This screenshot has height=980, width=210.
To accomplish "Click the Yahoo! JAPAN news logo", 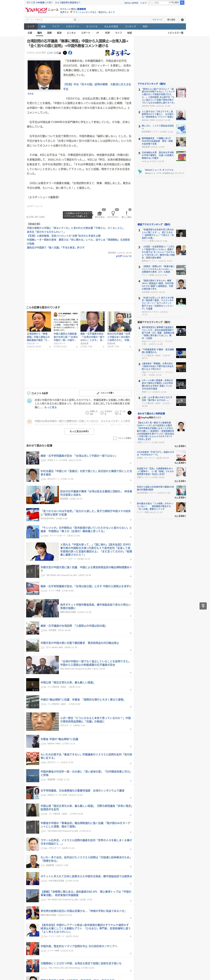I will [42, 10].
